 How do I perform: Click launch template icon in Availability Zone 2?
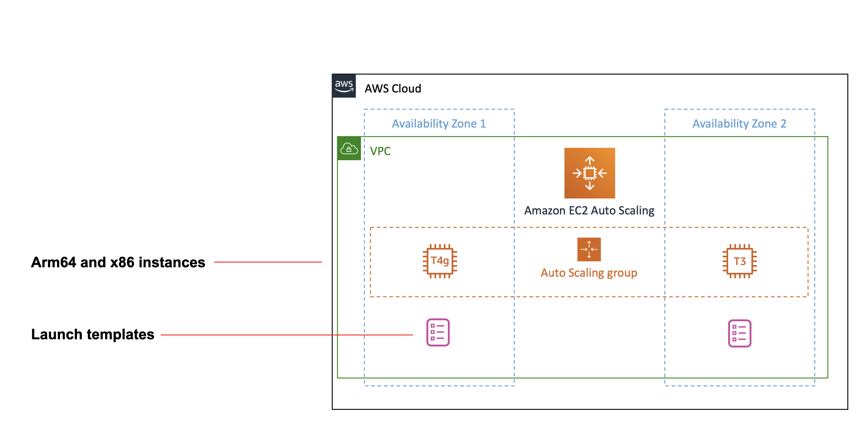pyautogui.click(x=740, y=333)
